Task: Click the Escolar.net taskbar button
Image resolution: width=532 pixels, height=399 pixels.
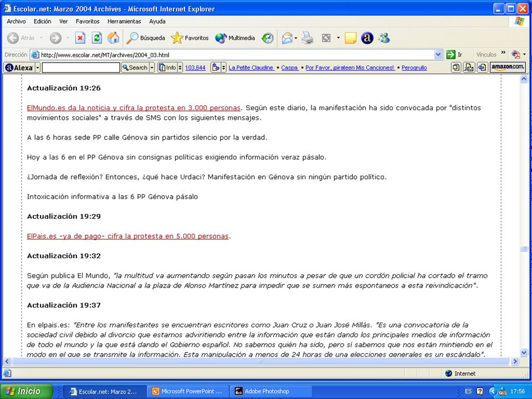Action: 105,391
